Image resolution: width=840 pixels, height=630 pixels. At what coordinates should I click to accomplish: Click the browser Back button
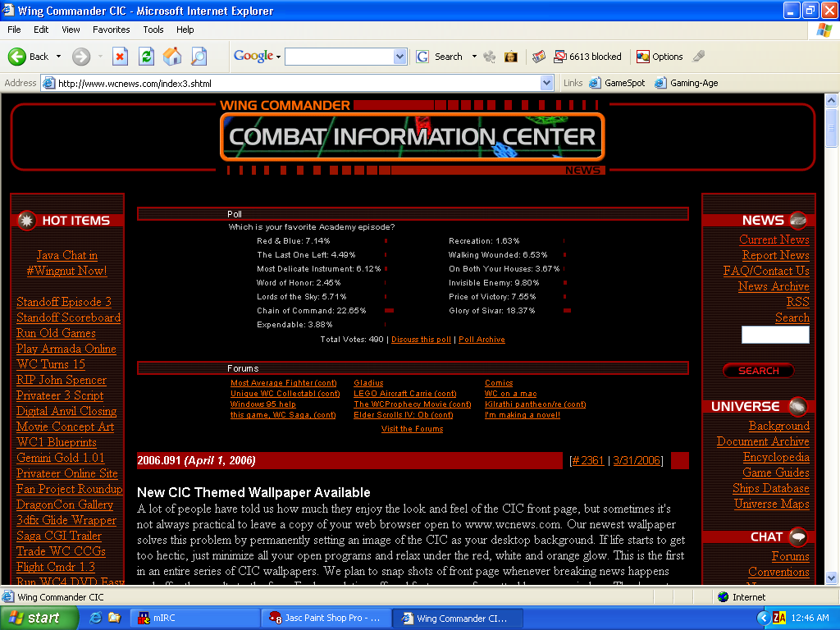[x=29, y=57]
